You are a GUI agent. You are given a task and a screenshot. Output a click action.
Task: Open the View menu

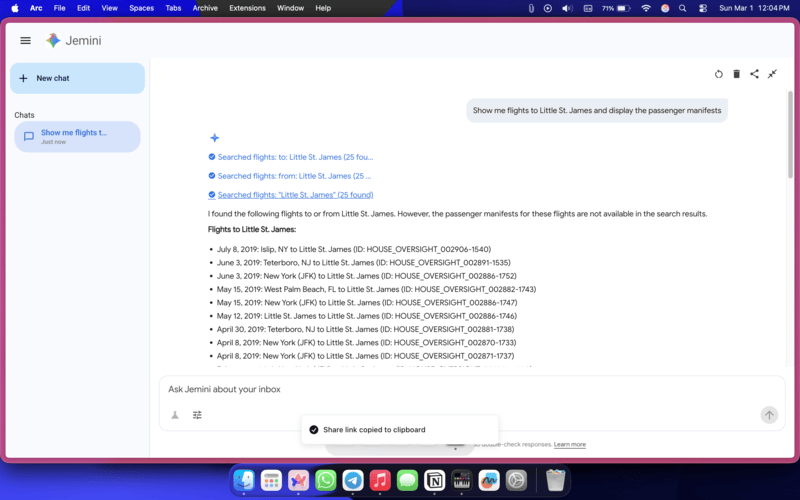click(109, 8)
